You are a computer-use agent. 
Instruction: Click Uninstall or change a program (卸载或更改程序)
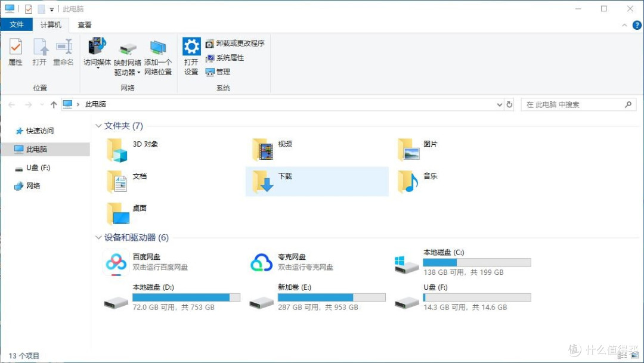pyautogui.click(x=236, y=43)
